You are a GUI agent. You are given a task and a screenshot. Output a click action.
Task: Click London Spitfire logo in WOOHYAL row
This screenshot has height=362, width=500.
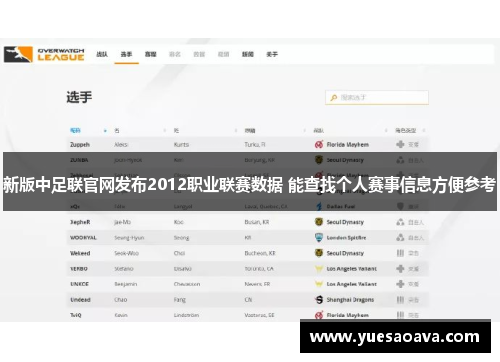pyautogui.click(x=319, y=237)
